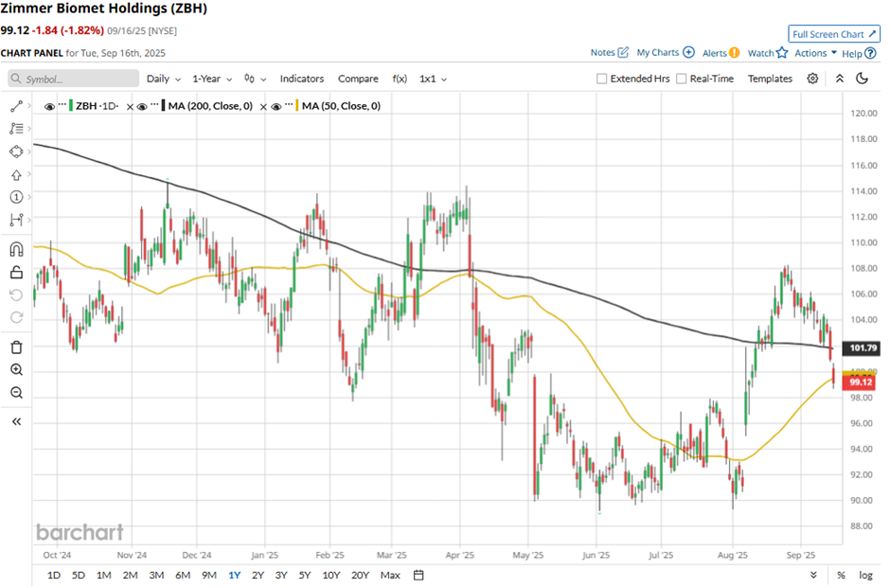Screen dimensions: 890x588
Task: Click the black MA 200 color swatch
Action: point(164,106)
